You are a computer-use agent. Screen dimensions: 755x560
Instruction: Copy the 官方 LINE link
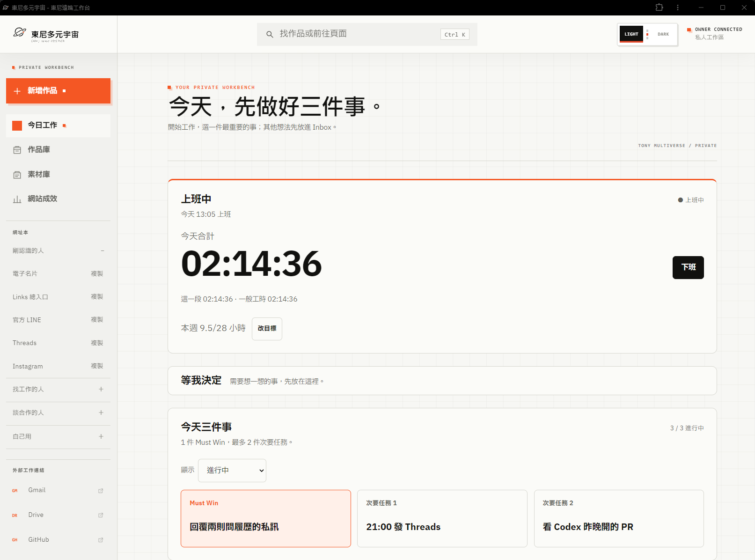pyautogui.click(x=97, y=319)
